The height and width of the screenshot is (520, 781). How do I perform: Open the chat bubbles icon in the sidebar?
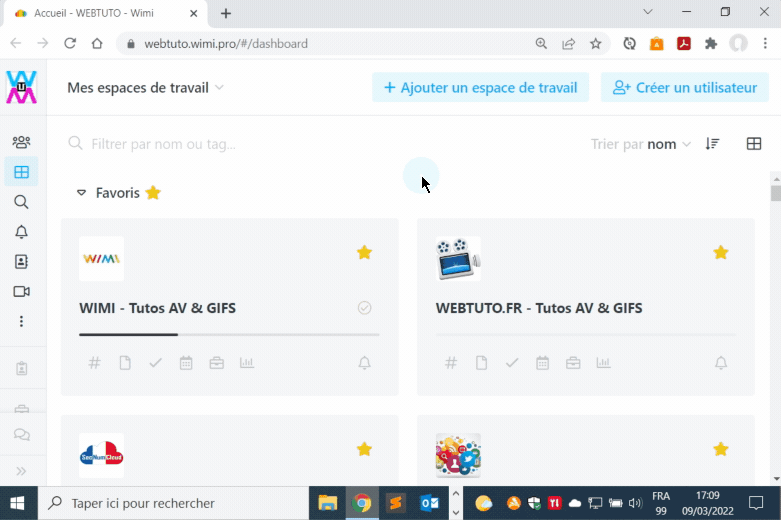(x=21, y=434)
